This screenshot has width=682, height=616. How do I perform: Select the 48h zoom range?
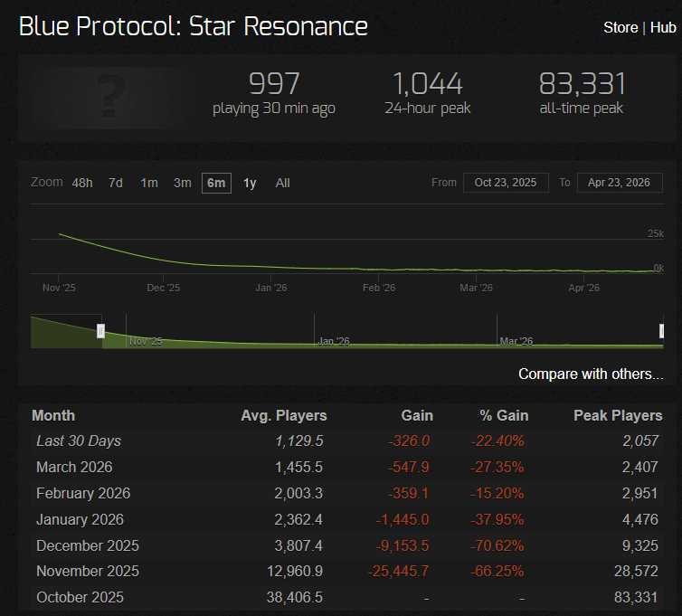coord(82,183)
